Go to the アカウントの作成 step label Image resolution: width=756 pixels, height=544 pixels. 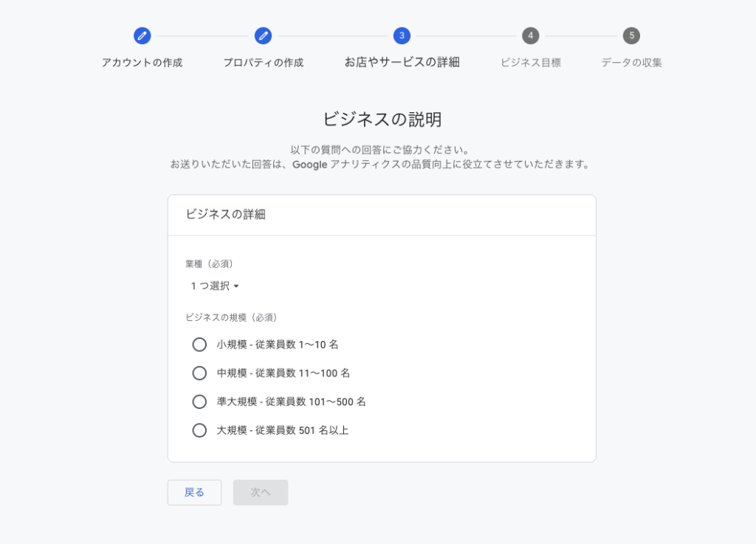[142, 63]
